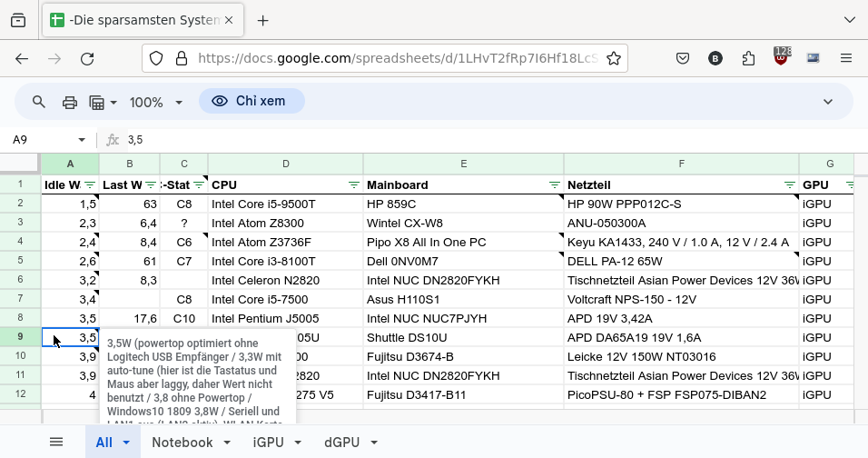The height and width of the screenshot is (458, 868).
Task: Open the Mainboard column filter dropdown
Action: (x=554, y=185)
